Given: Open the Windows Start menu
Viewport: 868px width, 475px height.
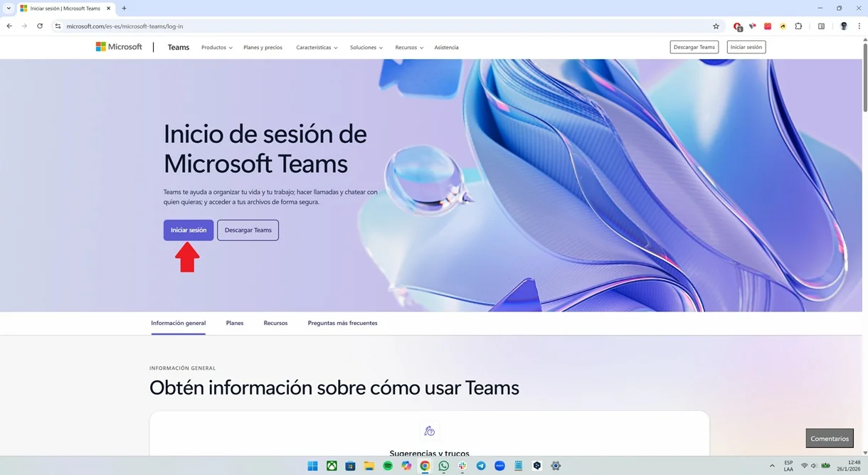Looking at the screenshot, I should (x=312, y=466).
